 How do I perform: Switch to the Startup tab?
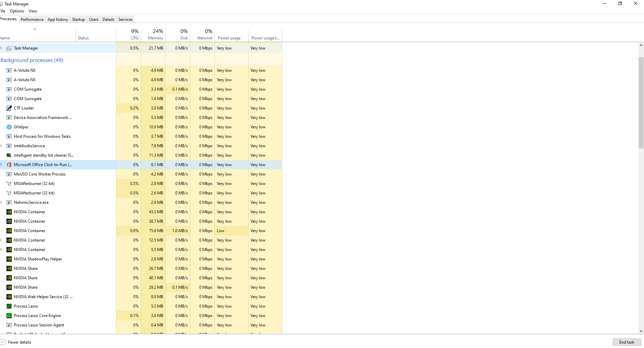[x=79, y=20]
